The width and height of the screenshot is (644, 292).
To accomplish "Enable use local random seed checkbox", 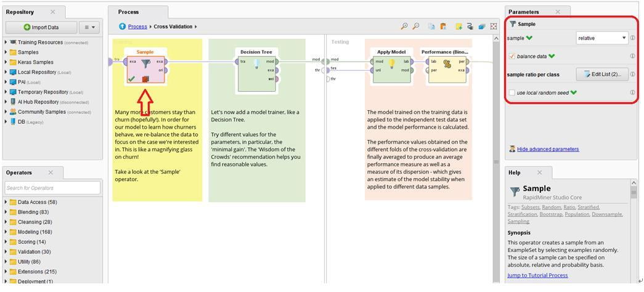I will tap(512, 93).
